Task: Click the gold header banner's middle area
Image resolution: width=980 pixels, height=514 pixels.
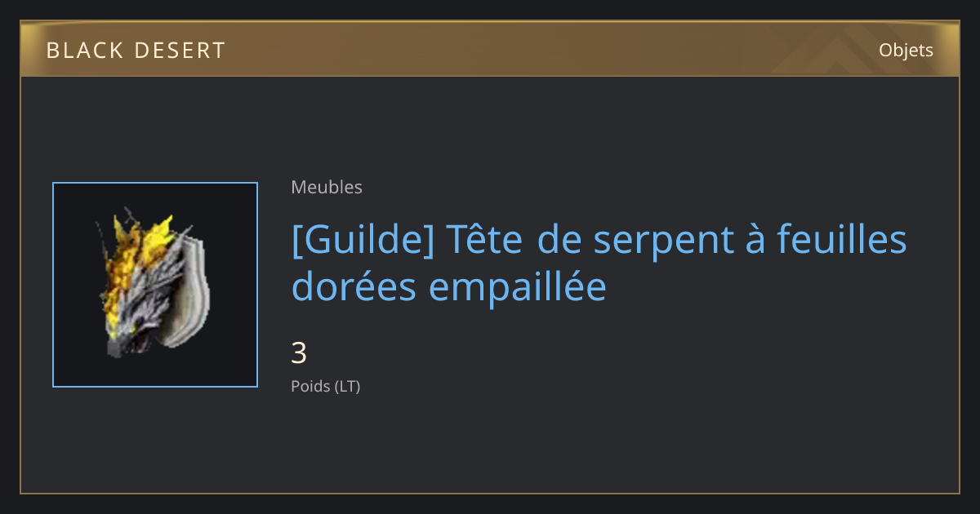Action: (x=490, y=49)
